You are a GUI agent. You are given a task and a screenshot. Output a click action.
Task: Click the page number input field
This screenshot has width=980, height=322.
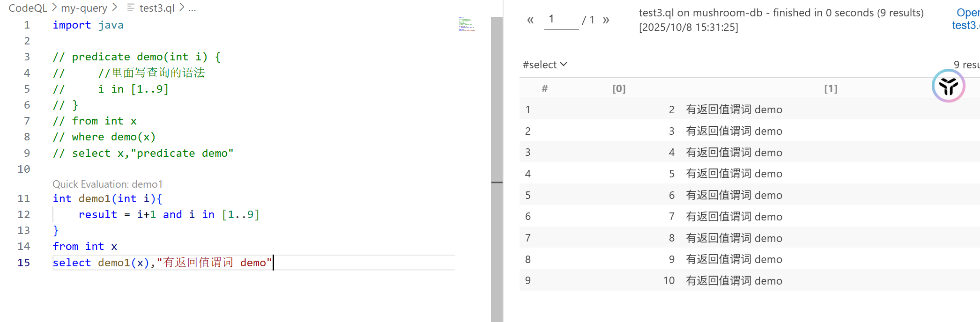pos(561,20)
